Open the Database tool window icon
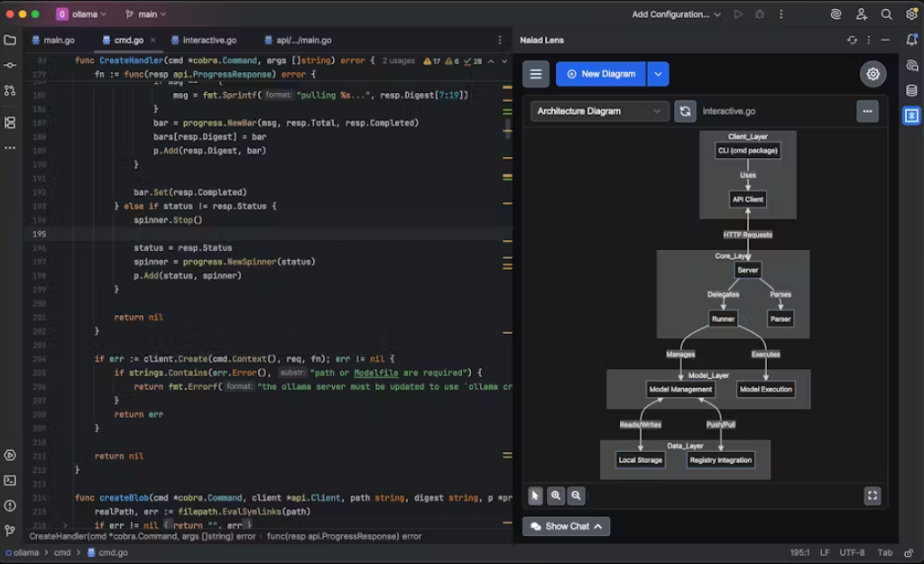This screenshot has height=564, width=924. [911, 89]
